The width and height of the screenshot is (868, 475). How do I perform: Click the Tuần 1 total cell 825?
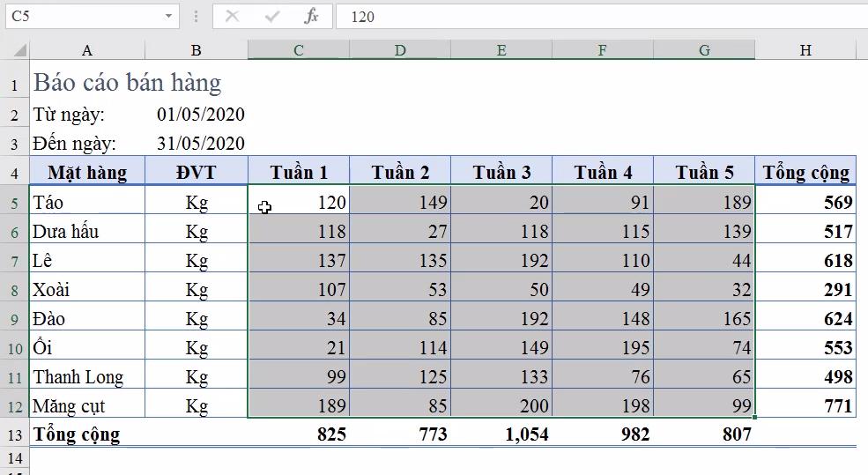click(x=299, y=434)
